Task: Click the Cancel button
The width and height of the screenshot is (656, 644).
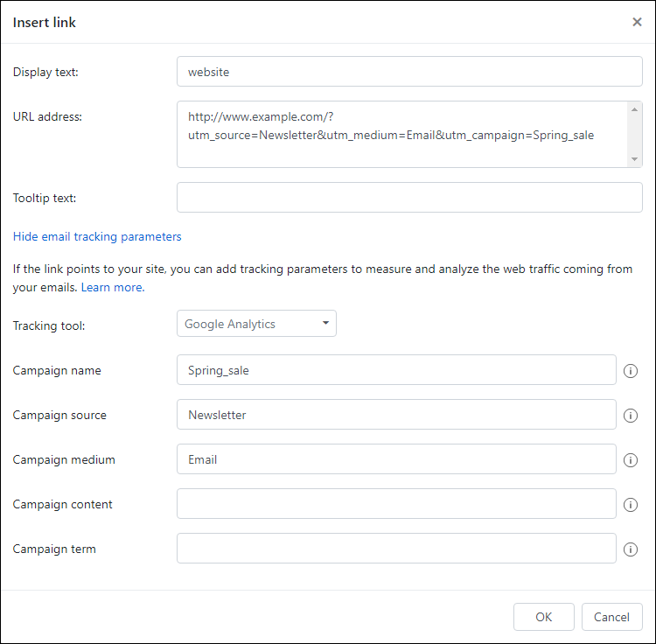Action: [611, 617]
